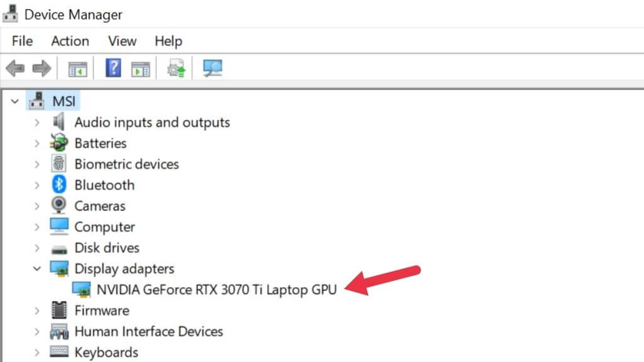Click the Back arrow toolbar button

tap(14, 69)
